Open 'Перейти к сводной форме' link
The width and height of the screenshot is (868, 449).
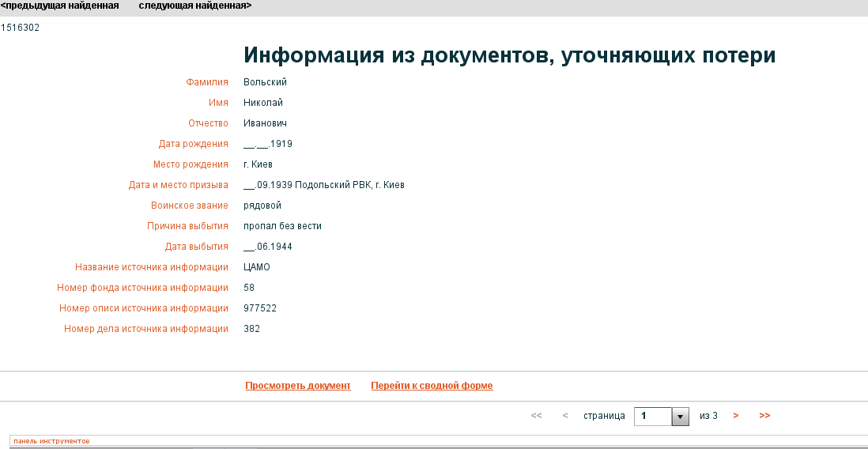tap(432, 386)
